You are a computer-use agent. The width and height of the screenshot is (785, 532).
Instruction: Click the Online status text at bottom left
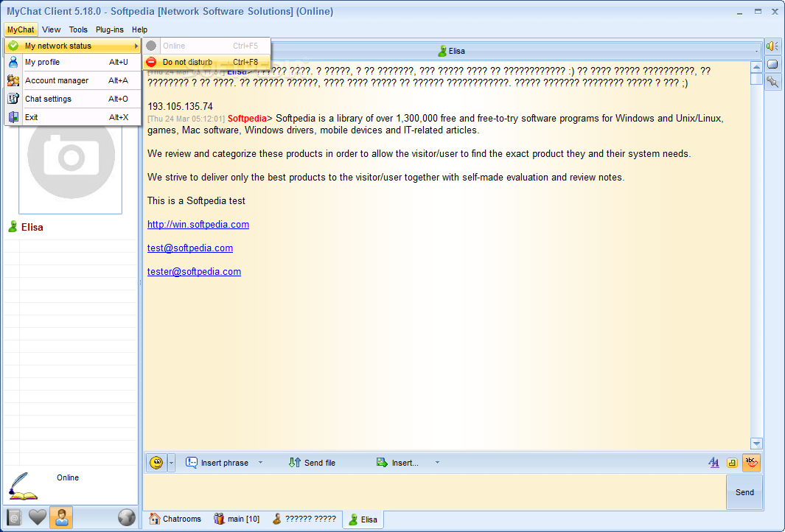68,477
